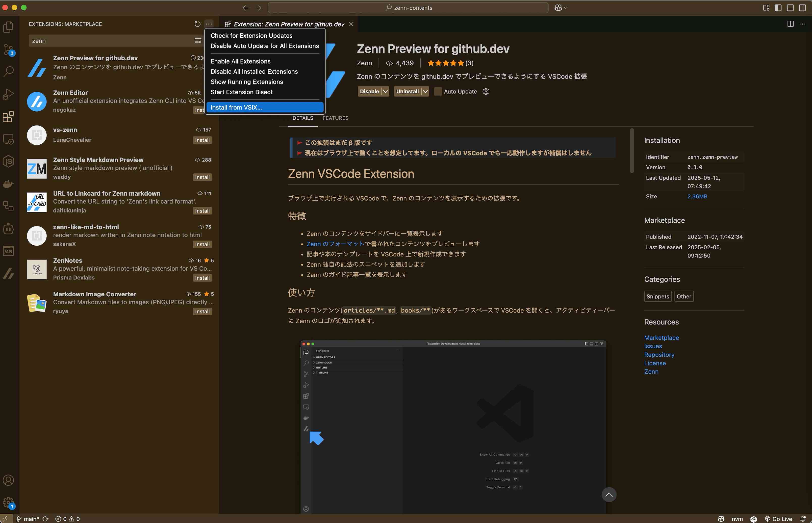Open the Repository resource link
812x523 pixels.
pos(659,355)
